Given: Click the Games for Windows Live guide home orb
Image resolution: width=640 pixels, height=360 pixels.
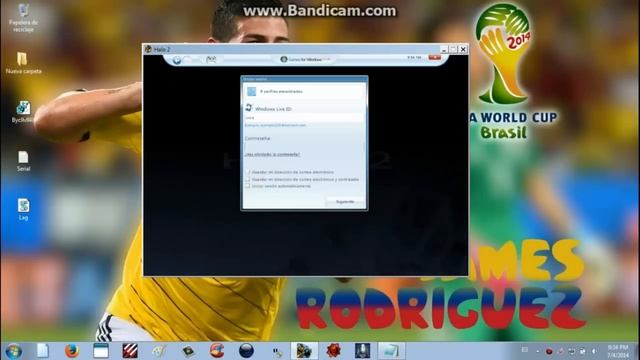Looking at the screenshot, I should (177, 60).
